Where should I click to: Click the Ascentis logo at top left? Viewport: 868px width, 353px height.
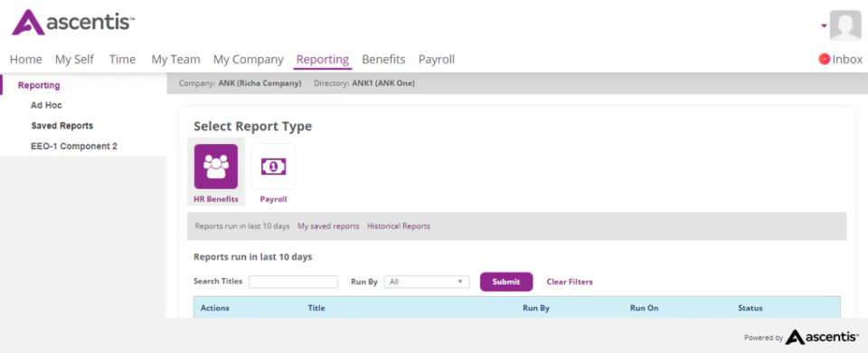pyautogui.click(x=73, y=23)
